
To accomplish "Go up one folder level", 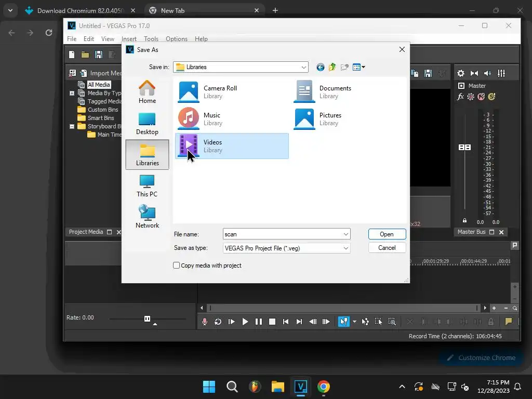I will [x=332, y=67].
